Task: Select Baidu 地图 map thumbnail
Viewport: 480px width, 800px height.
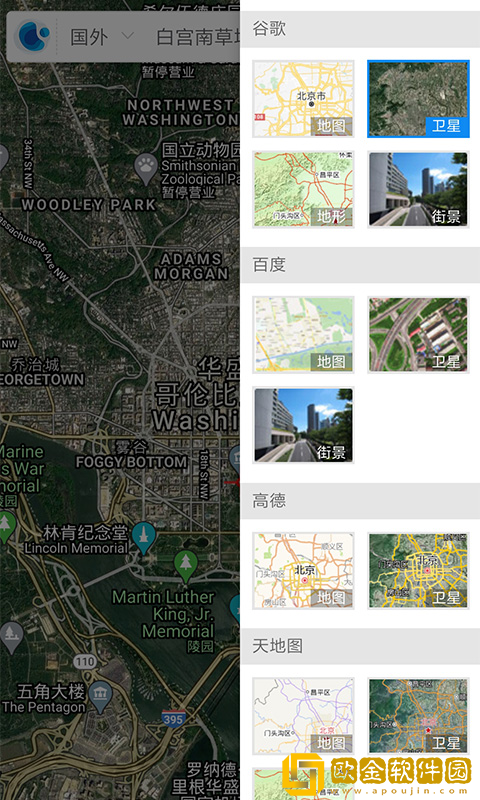Action: [x=304, y=335]
